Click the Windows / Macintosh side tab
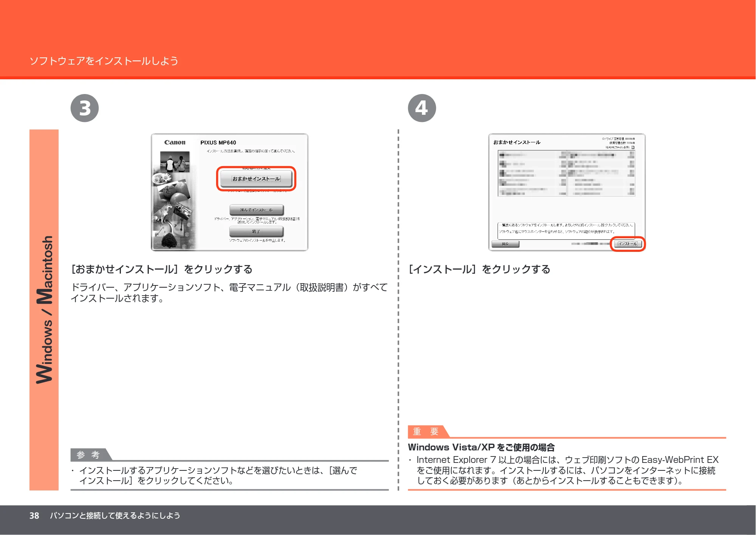The image size is (756, 535). (x=44, y=310)
